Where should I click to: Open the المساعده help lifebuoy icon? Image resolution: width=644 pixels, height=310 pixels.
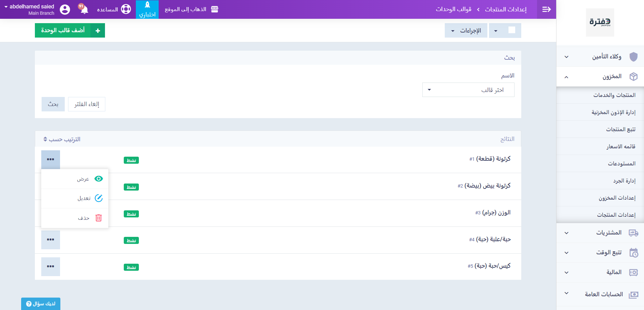126,9
